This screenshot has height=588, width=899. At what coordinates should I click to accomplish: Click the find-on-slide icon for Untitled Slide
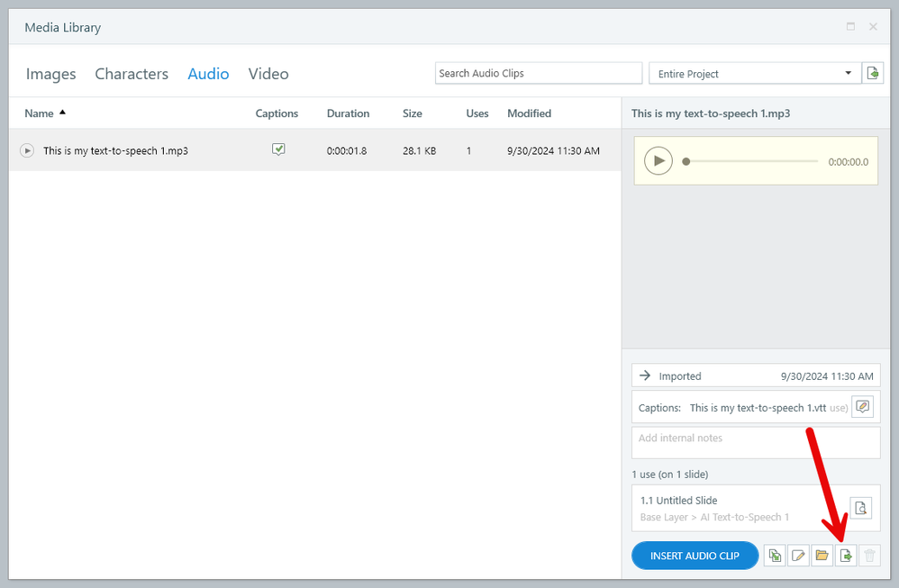click(x=861, y=508)
